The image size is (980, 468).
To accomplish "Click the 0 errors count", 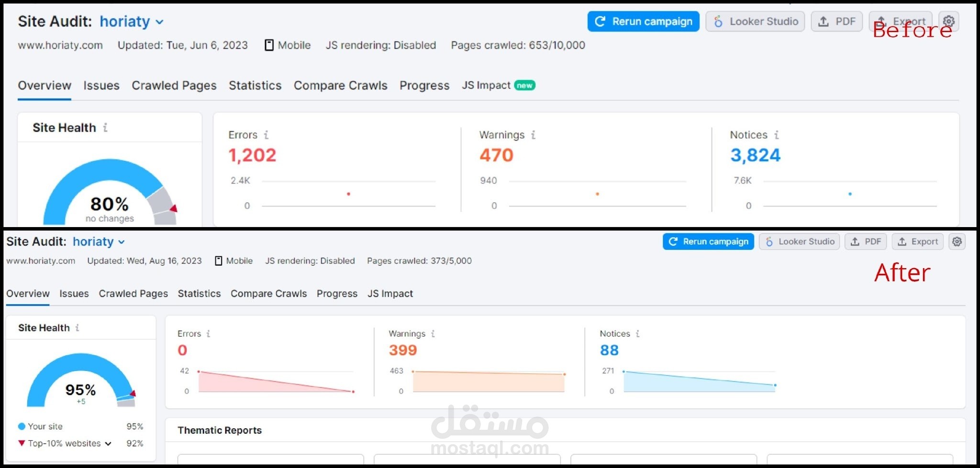I will [182, 350].
